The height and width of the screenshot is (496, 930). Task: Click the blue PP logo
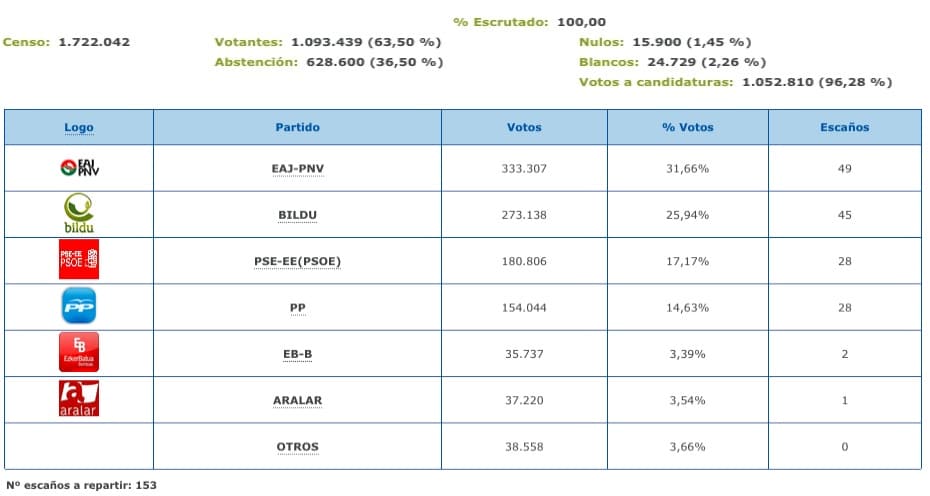[79, 307]
